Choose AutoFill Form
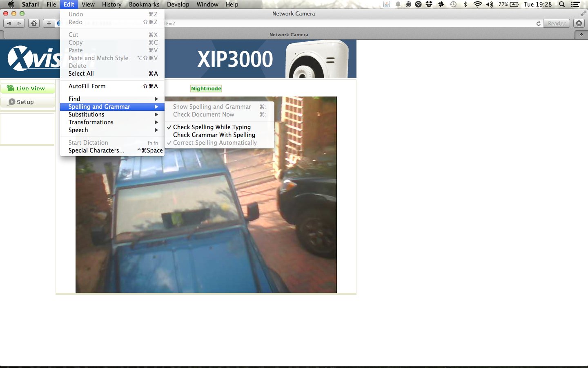The image size is (588, 368). (x=112, y=86)
